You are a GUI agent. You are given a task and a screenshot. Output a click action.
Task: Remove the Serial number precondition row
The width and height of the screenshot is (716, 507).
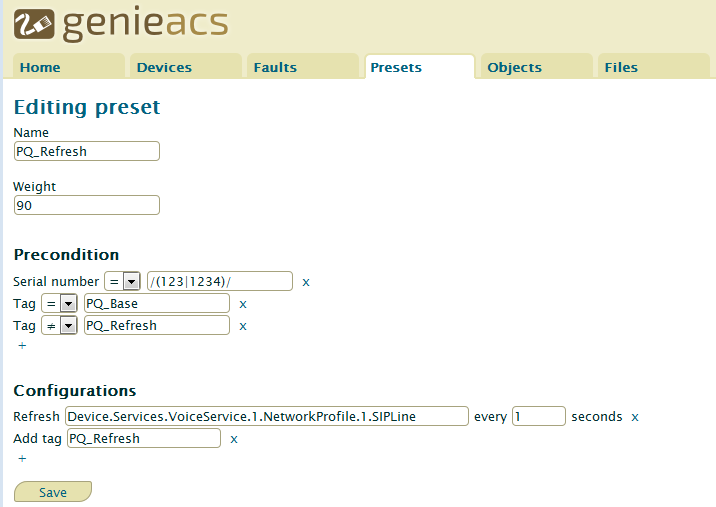(x=306, y=282)
